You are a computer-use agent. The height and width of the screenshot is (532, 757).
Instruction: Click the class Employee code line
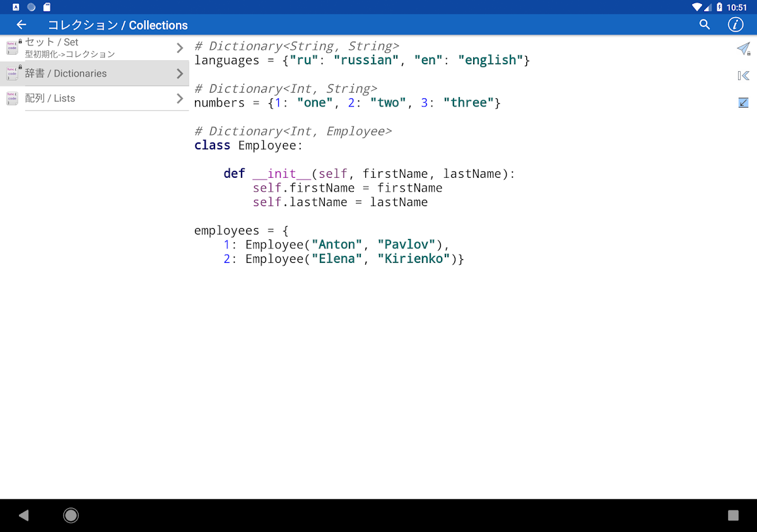[x=249, y=146]
